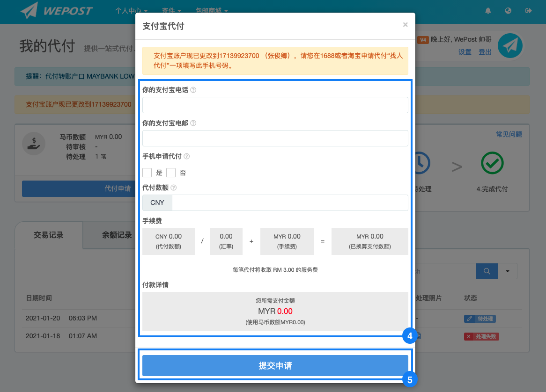Click the 处理失败 status badge

click(x=481, y=336)
